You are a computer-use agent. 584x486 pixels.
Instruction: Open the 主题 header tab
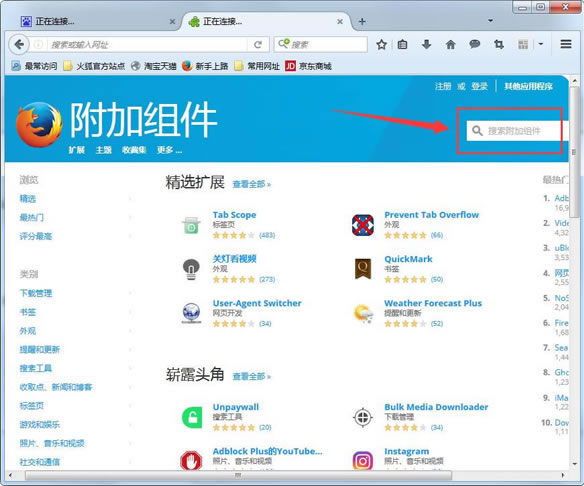[x=104, y=150]
